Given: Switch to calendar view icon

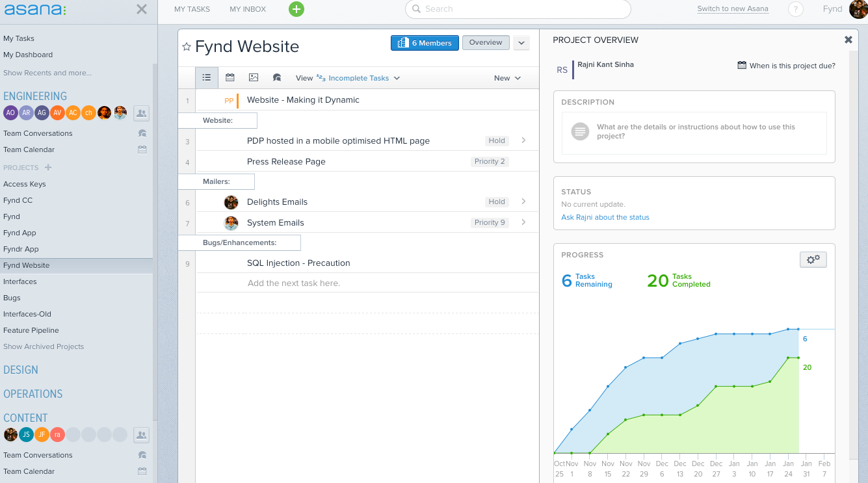Looking at the screenshot, I should pyautogui.click(x=230, y=77).
